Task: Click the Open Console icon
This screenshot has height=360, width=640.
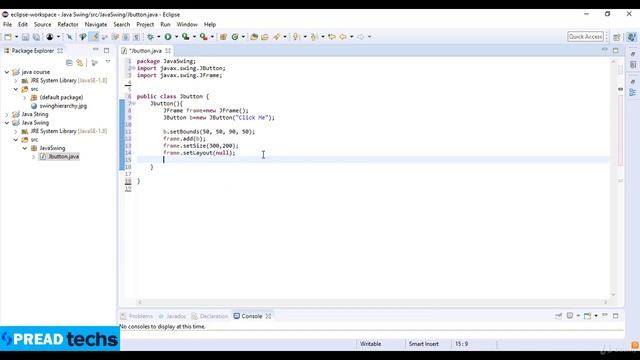Action: 587,316
